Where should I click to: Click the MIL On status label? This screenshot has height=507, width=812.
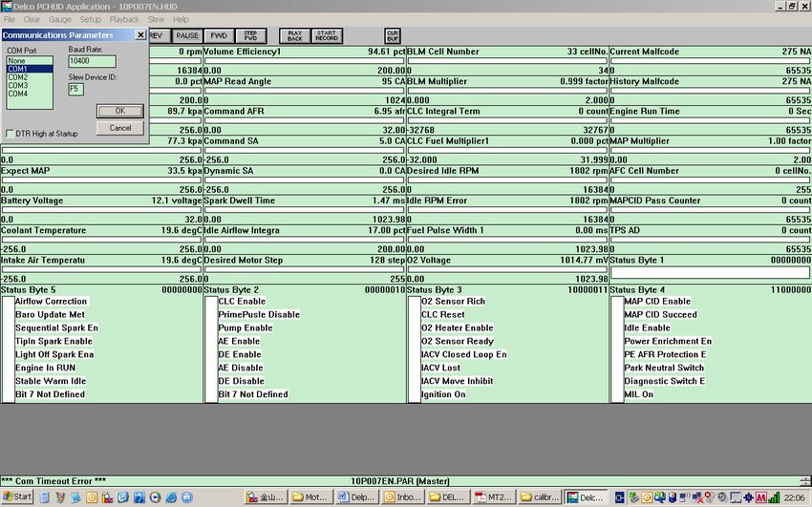point(638,394)
